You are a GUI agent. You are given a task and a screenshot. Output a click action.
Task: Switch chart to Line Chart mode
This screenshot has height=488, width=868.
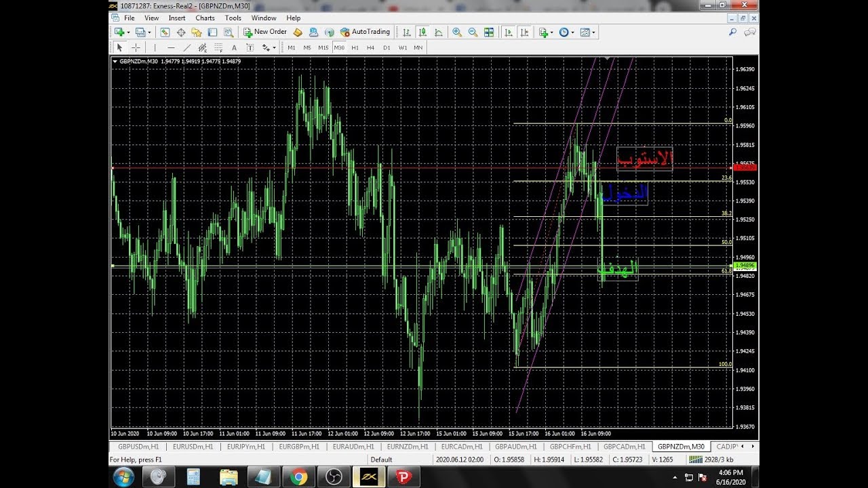tap(439, 32)
